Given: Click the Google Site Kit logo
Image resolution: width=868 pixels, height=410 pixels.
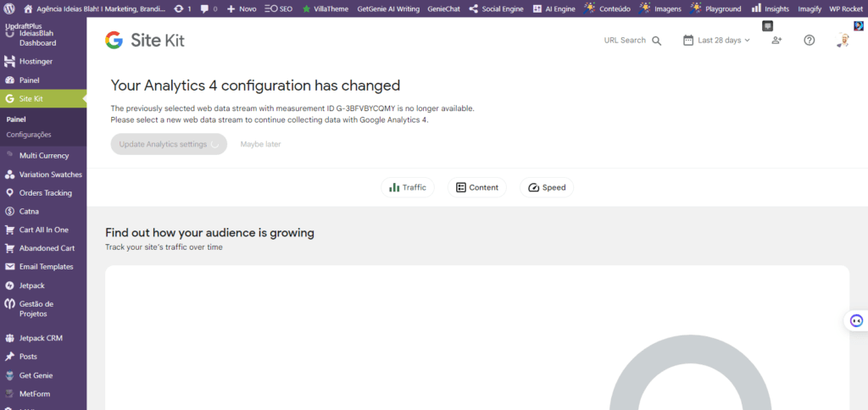Looking at the screenshot, I should point(145,41).
